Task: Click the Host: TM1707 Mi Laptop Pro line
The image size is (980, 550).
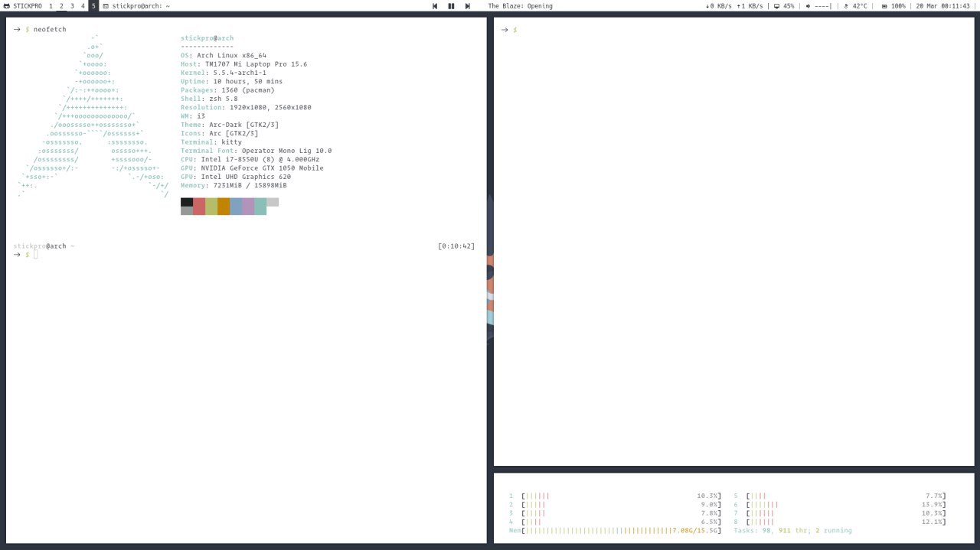Action: 243,64
